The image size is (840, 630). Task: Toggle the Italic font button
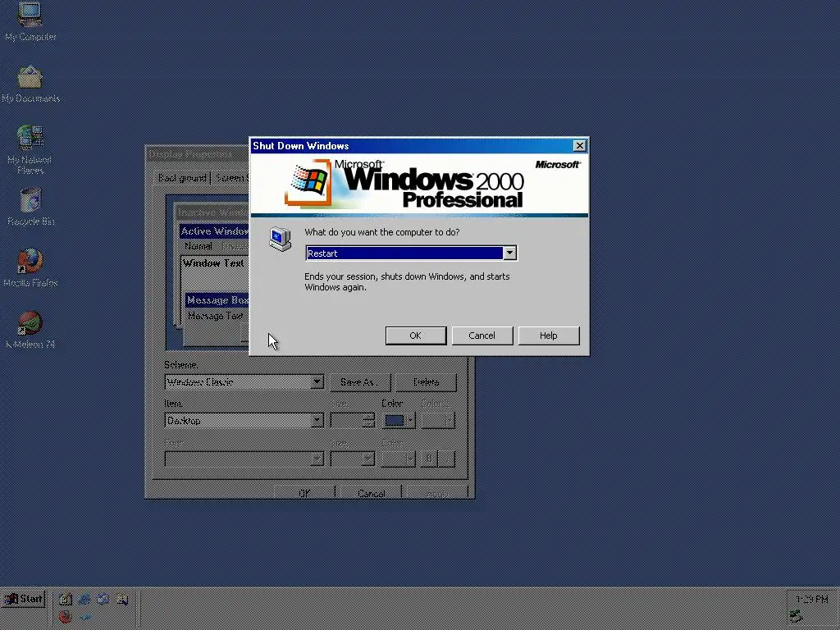pos(447,459)
